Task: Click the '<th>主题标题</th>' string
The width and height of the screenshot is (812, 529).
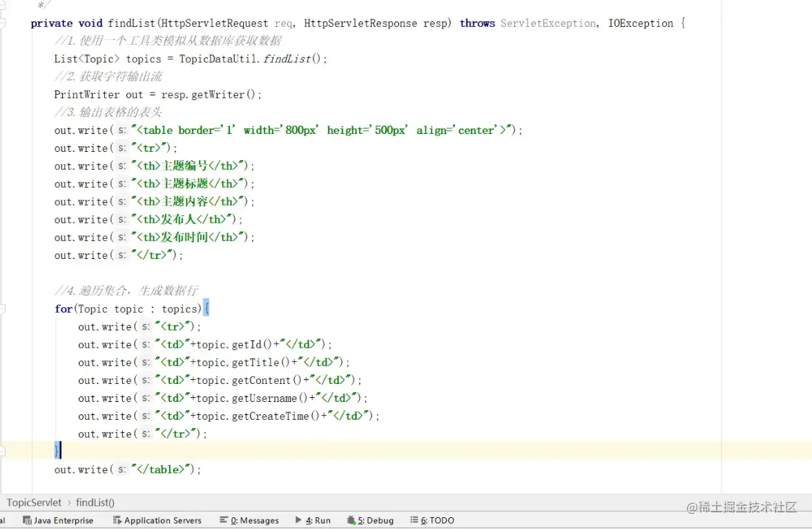Action: (x=188, y=184)
